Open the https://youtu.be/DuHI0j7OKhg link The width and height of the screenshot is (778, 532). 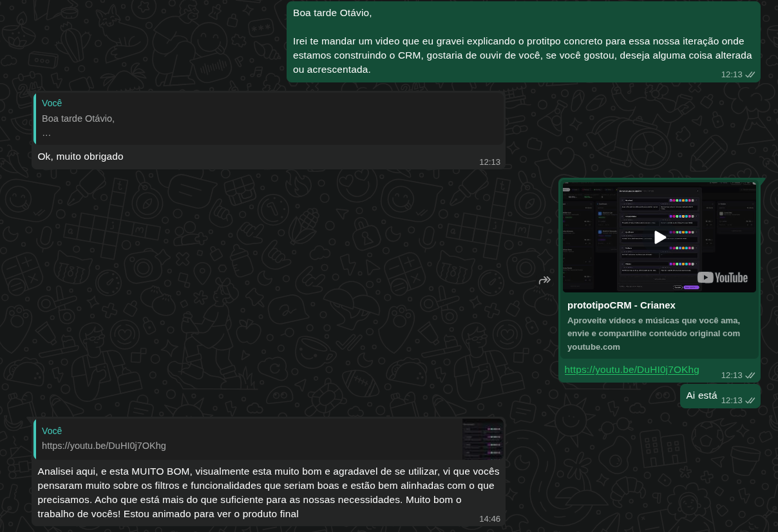631,370
